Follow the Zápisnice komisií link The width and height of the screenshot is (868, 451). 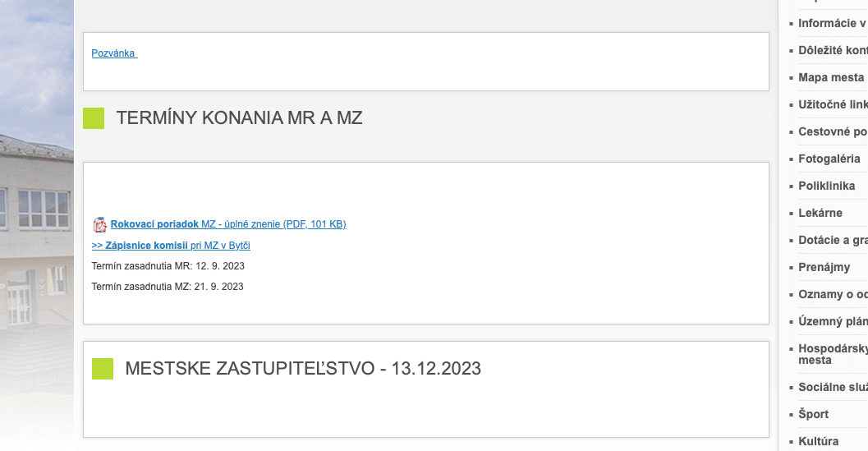point(171,246)
